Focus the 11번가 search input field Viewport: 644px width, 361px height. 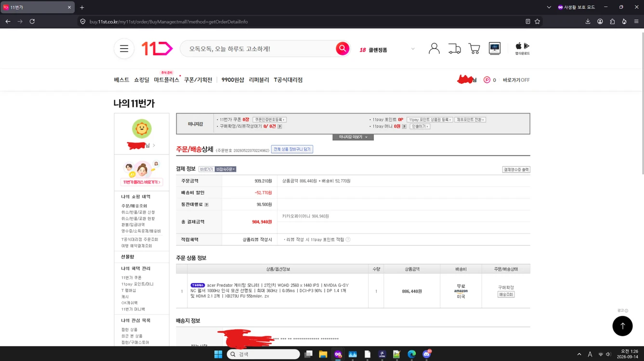[x=260, y=49]
